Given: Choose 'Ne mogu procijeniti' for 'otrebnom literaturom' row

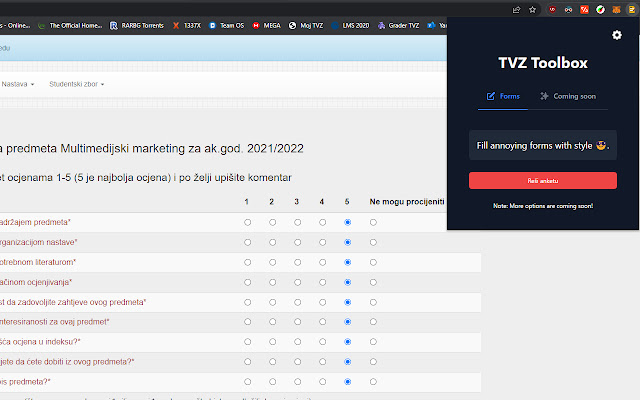Looking at the screenshot, I should pyautogui.click(x=373, y=262).
